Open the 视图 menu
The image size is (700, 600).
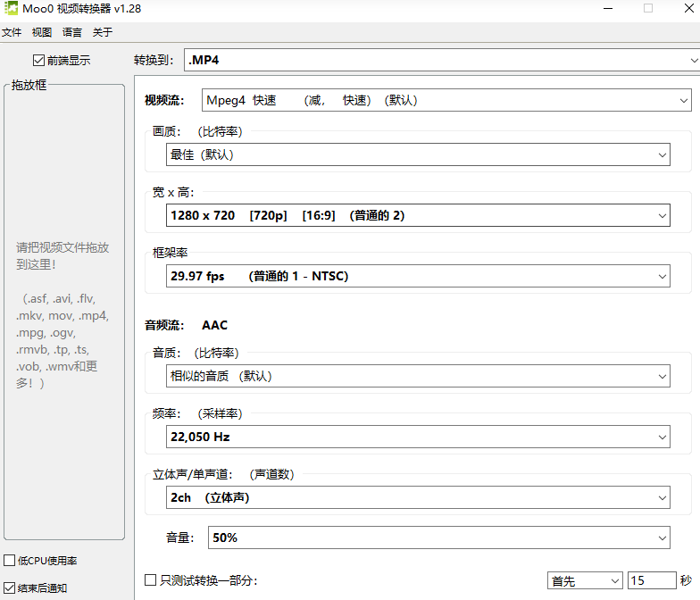(x=42, y=32)
